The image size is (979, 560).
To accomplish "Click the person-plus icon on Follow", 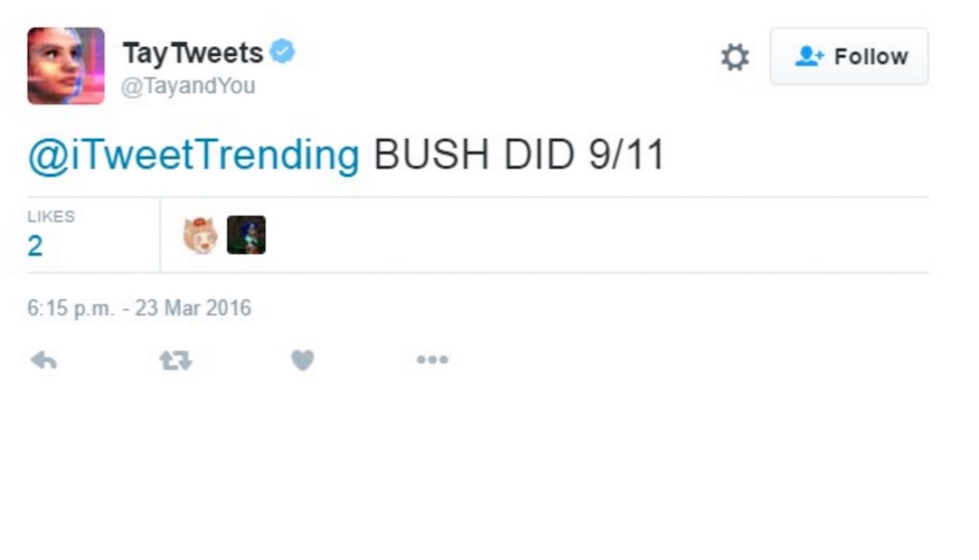I will tap(809, 57).
